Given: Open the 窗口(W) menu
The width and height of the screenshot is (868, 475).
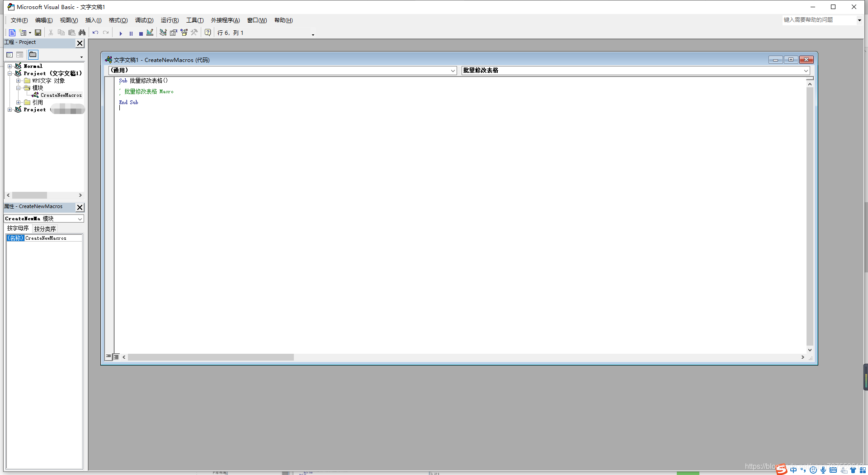Looking at the screenshot, I should [257, 20].
